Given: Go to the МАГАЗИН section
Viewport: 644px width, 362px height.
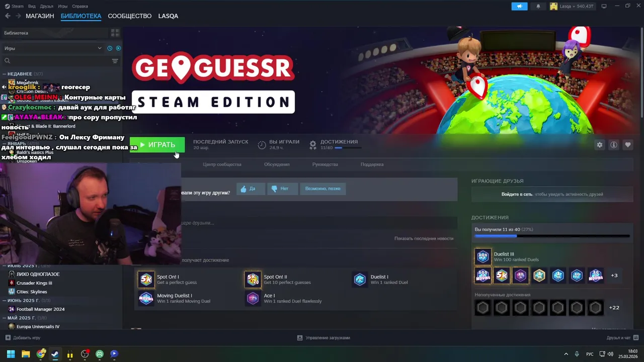Looking at the screenshot, I should coord(40,16).
